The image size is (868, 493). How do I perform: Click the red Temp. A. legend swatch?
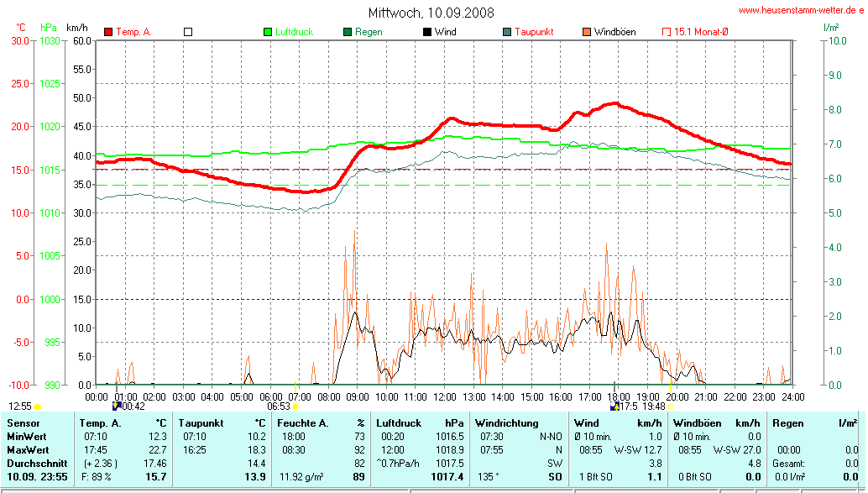108,32
